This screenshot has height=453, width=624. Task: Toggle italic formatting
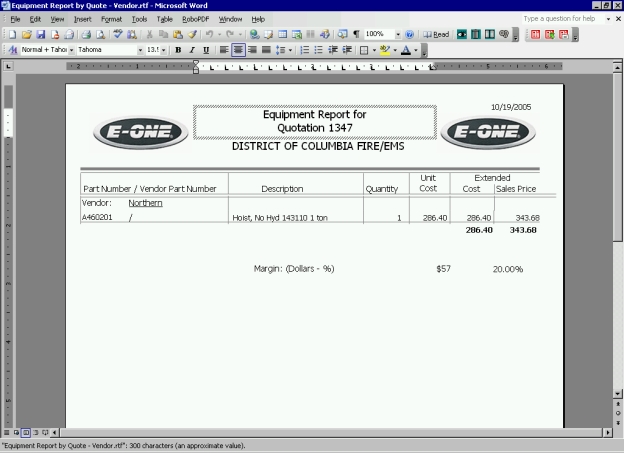(x=192, y=50)
